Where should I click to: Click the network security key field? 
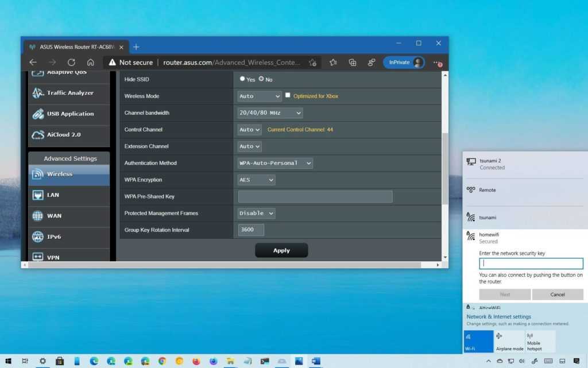[x=531, y=263]
